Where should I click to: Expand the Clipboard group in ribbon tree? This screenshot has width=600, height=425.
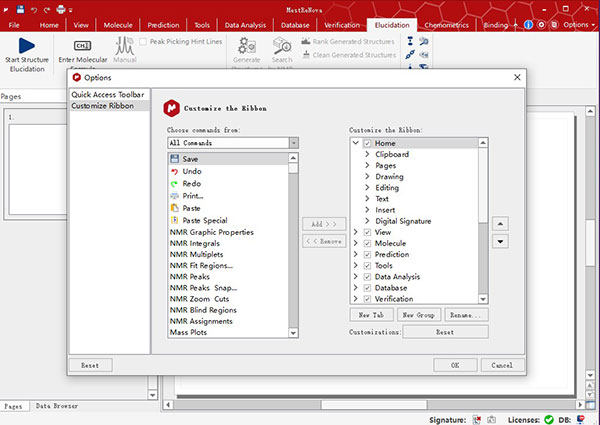(x=367, y=155)
